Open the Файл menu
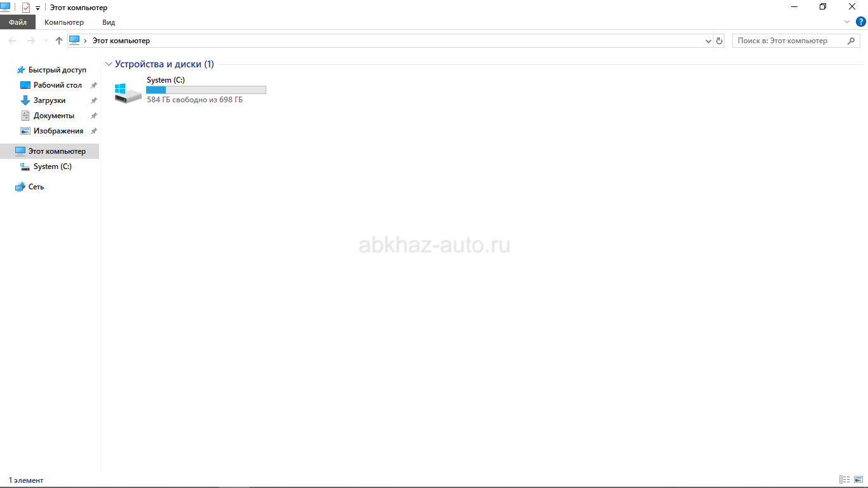This screenshot has width=868, height=488. pos(18,22)
